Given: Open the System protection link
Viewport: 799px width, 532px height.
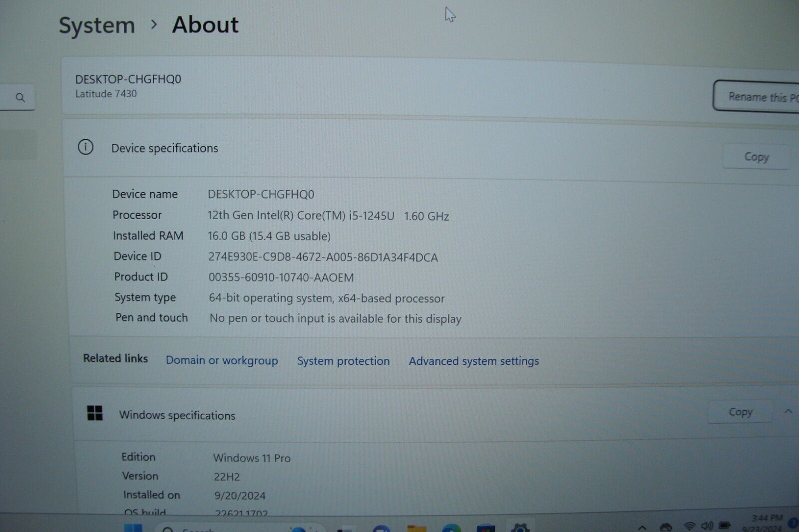Looking at the screenshot, I should (x=343, y=361).
